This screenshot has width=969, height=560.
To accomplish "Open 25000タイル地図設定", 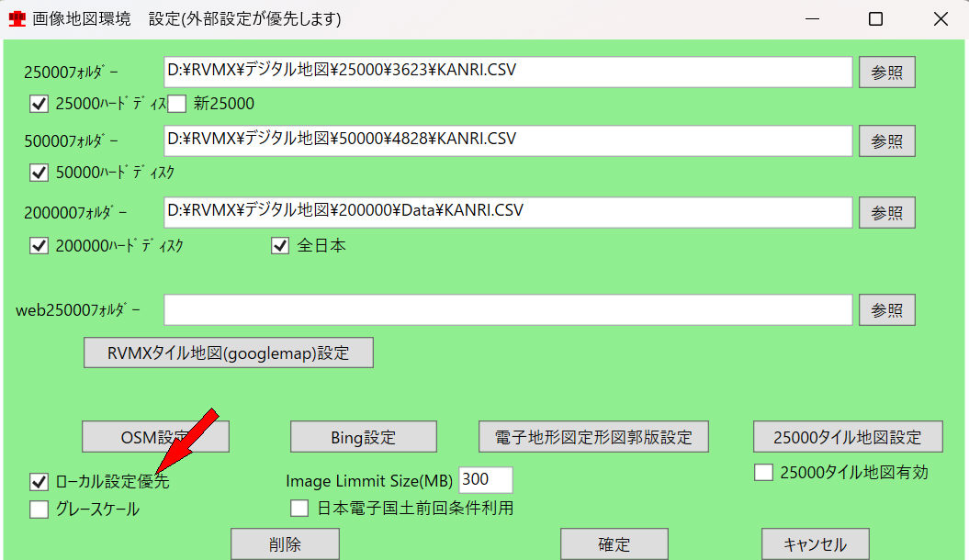I will [847, 437].
